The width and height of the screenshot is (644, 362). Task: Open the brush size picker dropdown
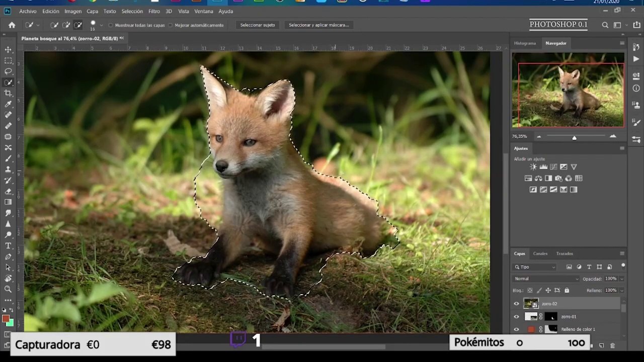[102, 25]
